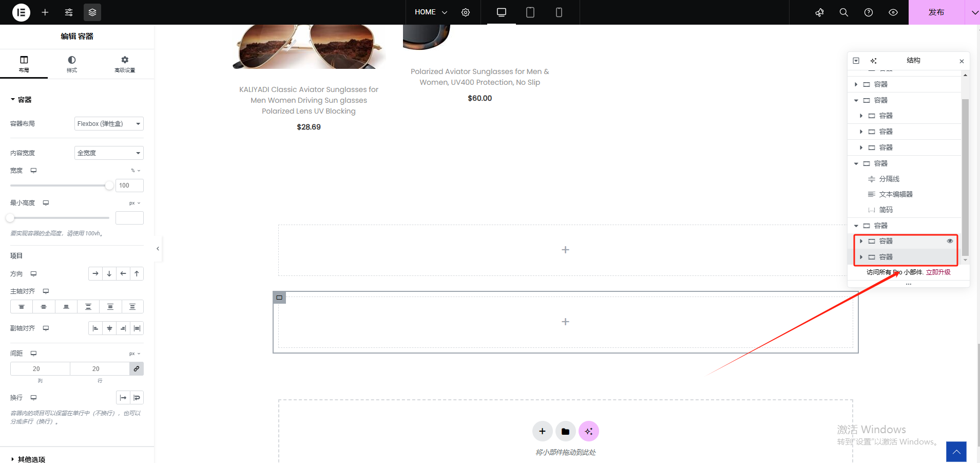The height and width of the screenshot is (463, 980).
Task: Click the Elementor logo icon
Action: pos(21,12)
